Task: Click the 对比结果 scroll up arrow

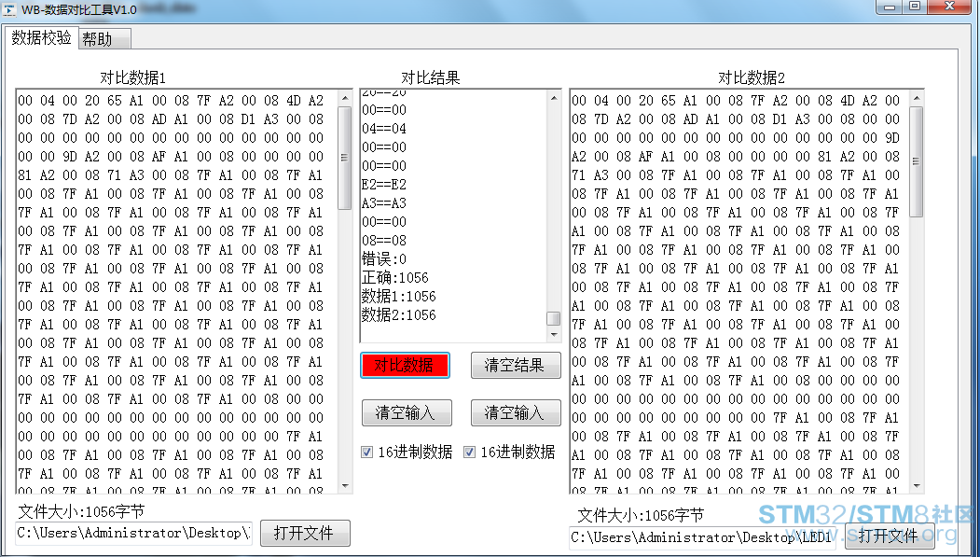Action: (x=554, y=98)
